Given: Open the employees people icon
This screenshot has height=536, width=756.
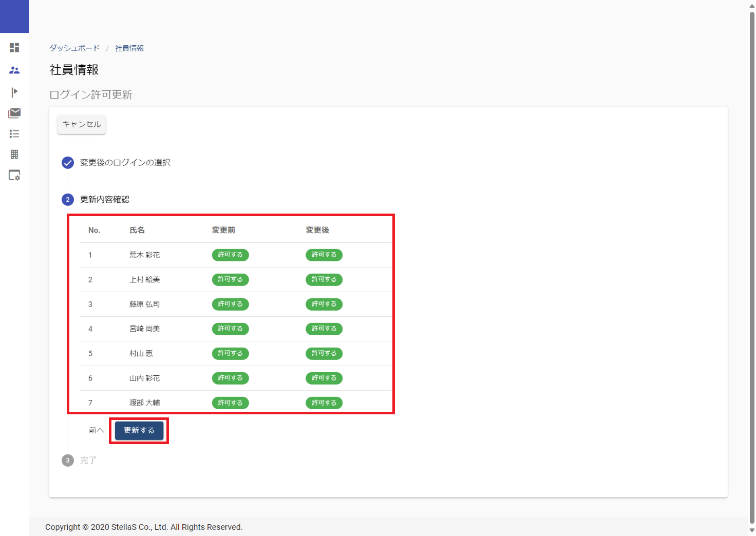Looking at the screenshot, I should pyautogui.click(x=14, y=70).
